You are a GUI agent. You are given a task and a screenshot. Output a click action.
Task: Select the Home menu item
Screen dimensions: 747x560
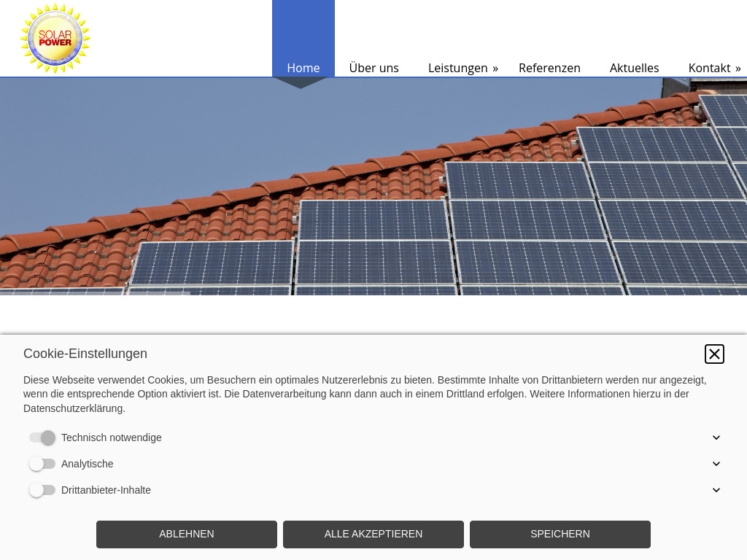[x=303, y=68]
